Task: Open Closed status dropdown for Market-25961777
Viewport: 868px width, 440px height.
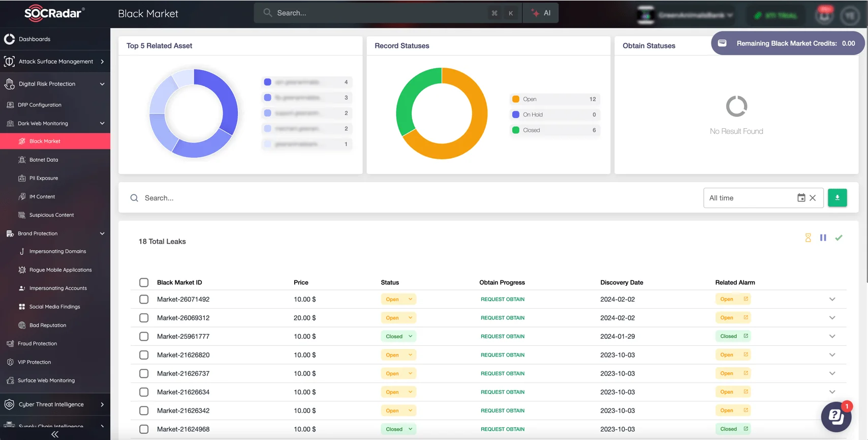Action: [398, 336]
